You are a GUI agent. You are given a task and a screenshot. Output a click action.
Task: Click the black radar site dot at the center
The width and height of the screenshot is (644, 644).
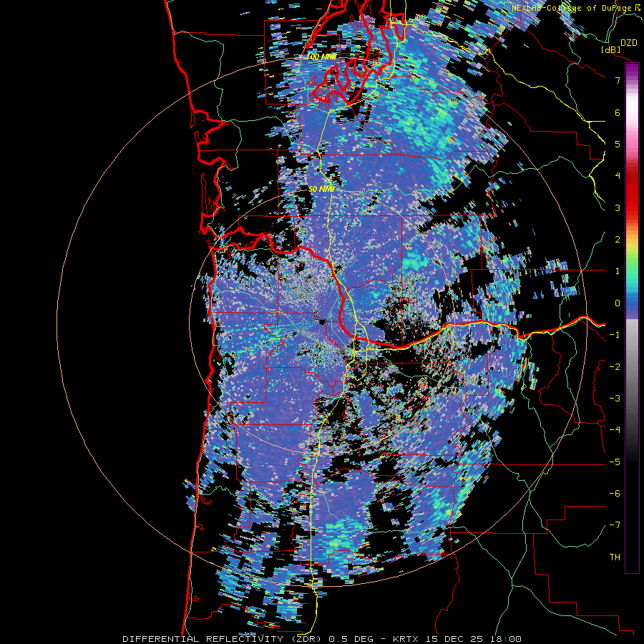pos(321,322)
